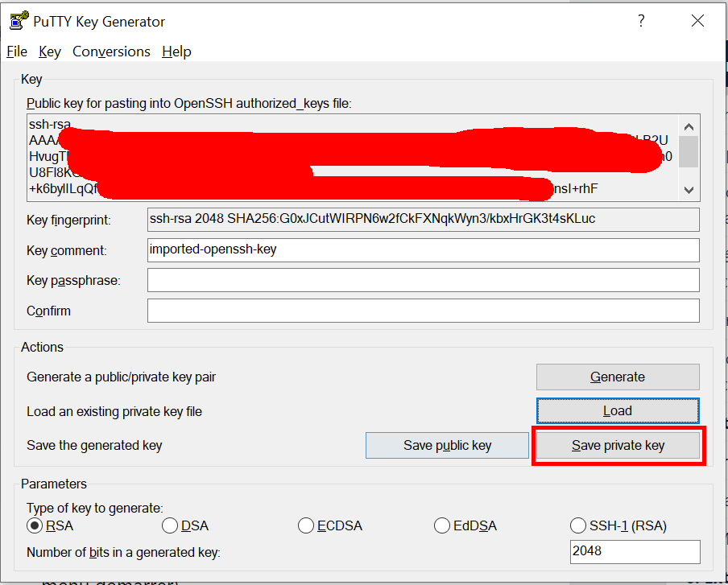
Task: Click the Key comment input field
Action: point(424,250)
